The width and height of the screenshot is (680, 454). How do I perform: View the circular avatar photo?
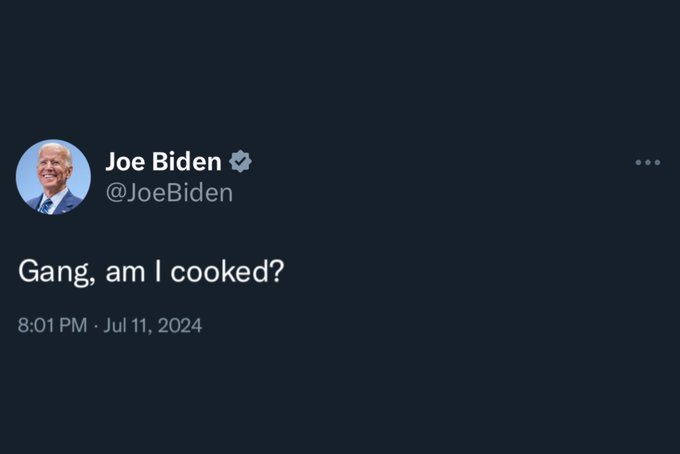tap(53, 177)
